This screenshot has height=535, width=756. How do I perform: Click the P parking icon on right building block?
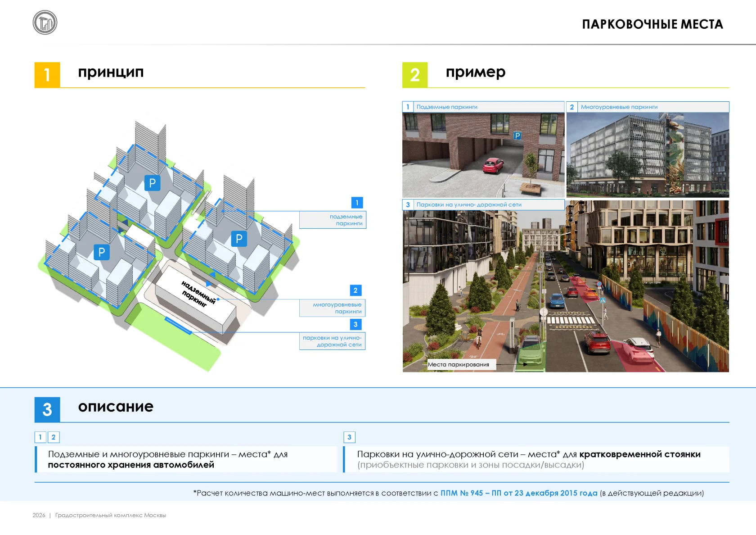(x=239, y=239)
